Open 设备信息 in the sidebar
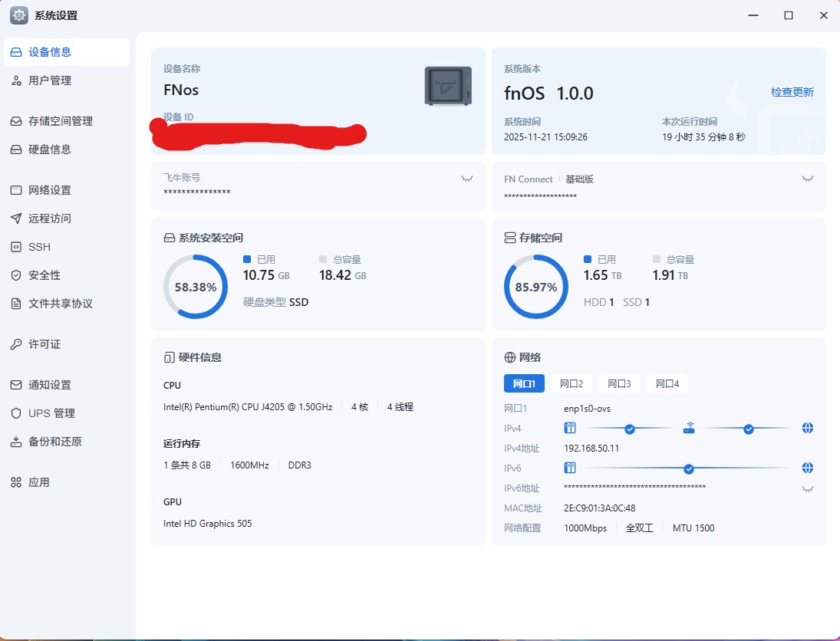Viewport: 840px width, 641px height. pos(67,52)
